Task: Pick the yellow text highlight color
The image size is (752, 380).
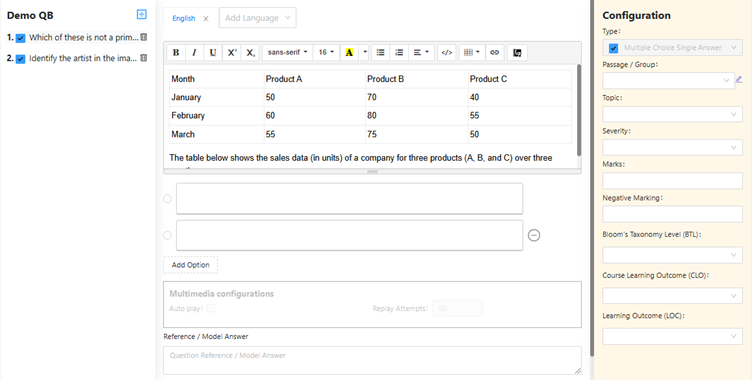Action: coord(349,53)
